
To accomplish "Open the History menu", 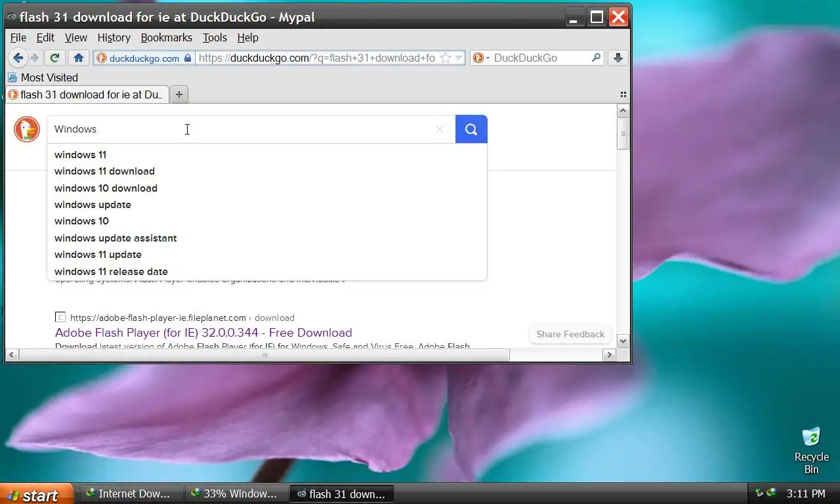I will click(114, 37).
